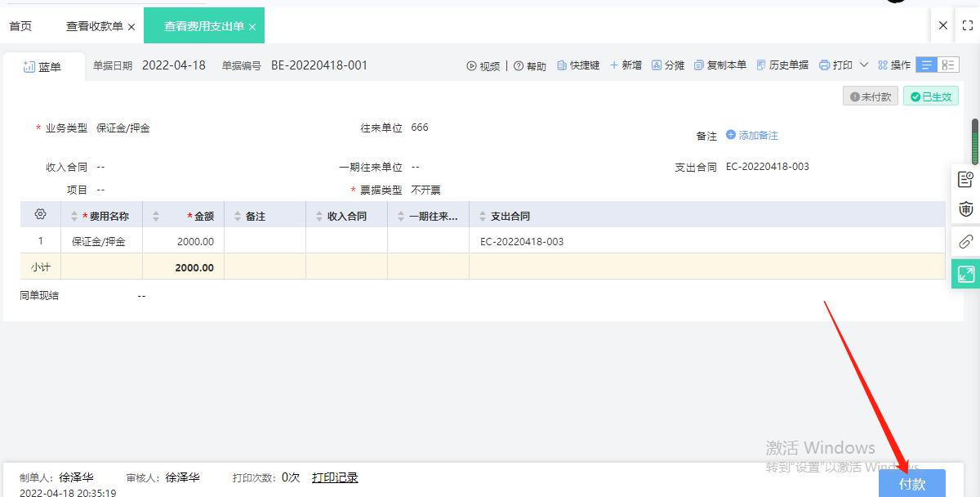Viewport: 980px width, 497px height.
Task: Click 复制本单 to copy this document
Action: click(x=719, y=65)
